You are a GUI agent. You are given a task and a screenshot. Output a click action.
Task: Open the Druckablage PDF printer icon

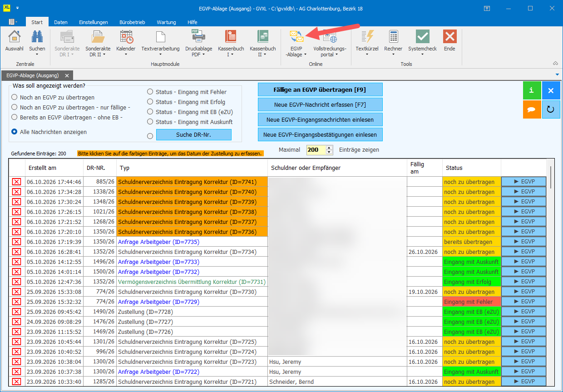point(199,37)
